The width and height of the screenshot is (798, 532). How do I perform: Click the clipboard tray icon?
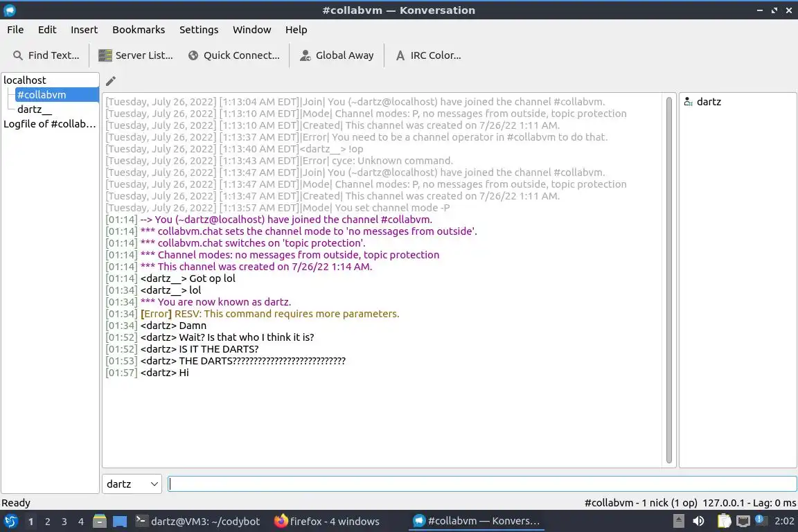(724, 522)
